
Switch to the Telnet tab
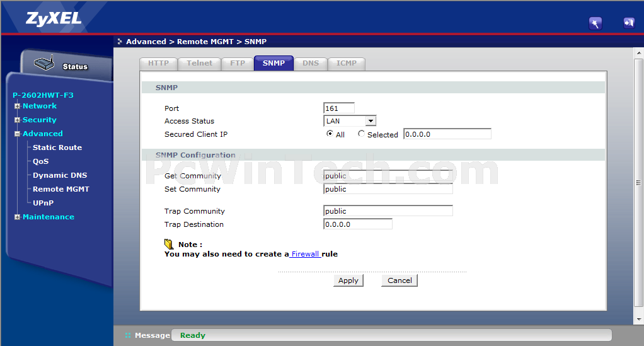pos(200,64)
